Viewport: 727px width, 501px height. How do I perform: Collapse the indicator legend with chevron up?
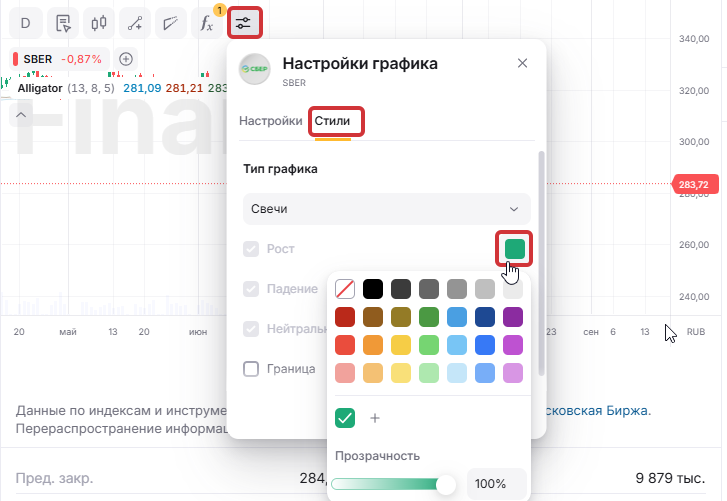click(x=21, y=115)
